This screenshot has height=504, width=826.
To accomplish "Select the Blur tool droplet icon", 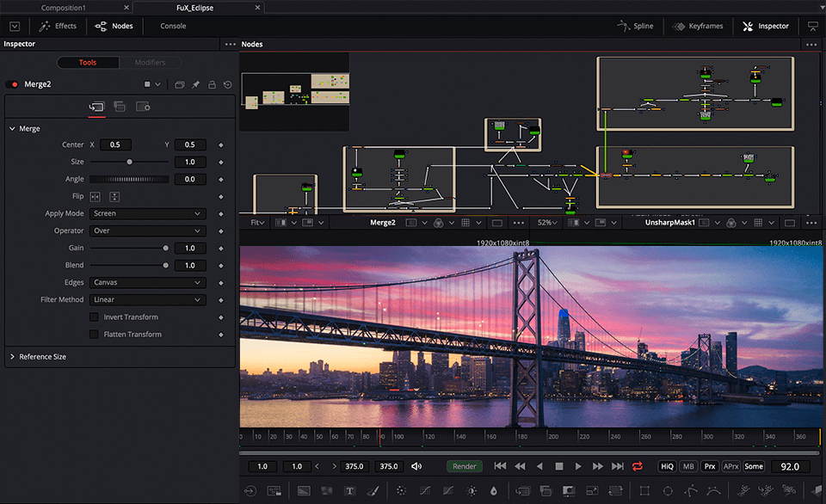I will click(x=493, y=491).
